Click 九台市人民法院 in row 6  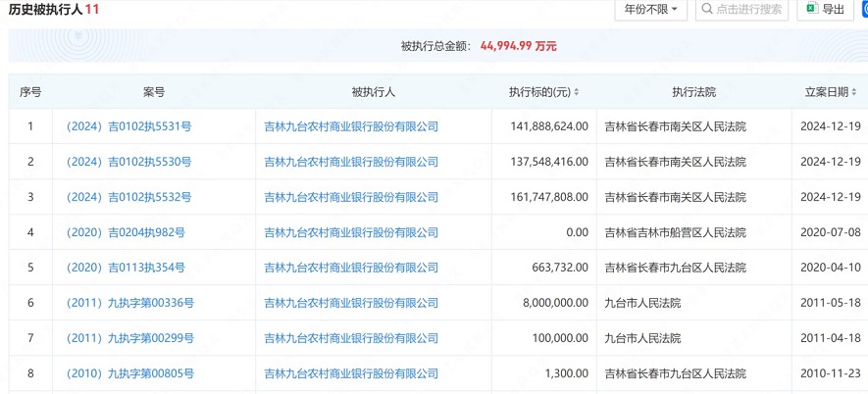pos(642,303)
